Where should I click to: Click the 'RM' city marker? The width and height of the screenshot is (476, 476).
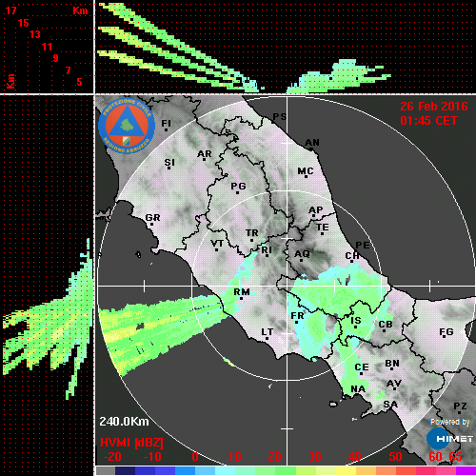click(242, 292)
